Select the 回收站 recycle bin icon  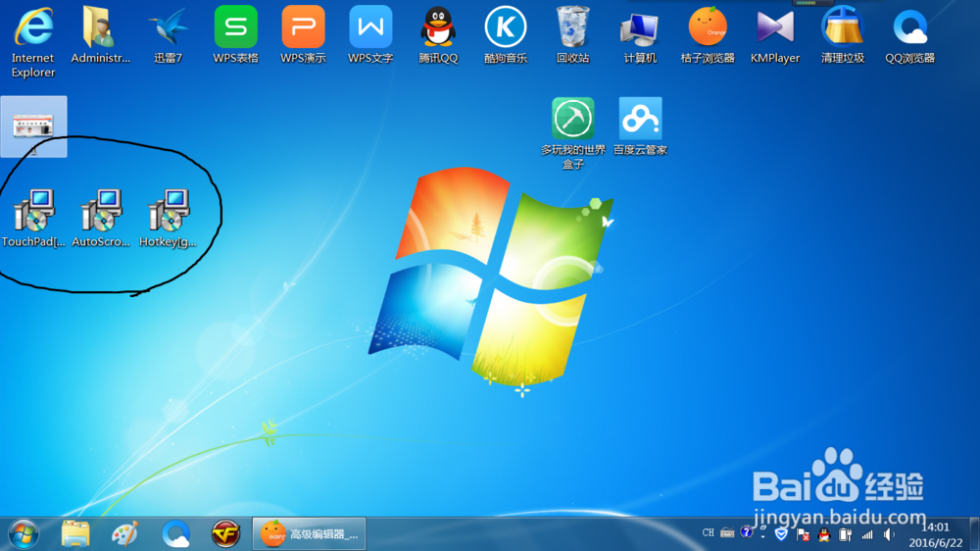point(573,35)
